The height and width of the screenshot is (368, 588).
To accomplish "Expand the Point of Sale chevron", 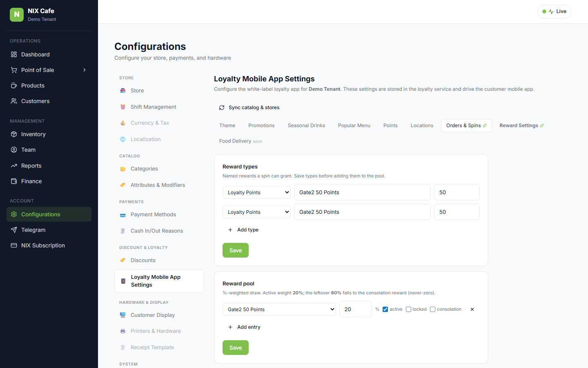I will pos(85,70).
